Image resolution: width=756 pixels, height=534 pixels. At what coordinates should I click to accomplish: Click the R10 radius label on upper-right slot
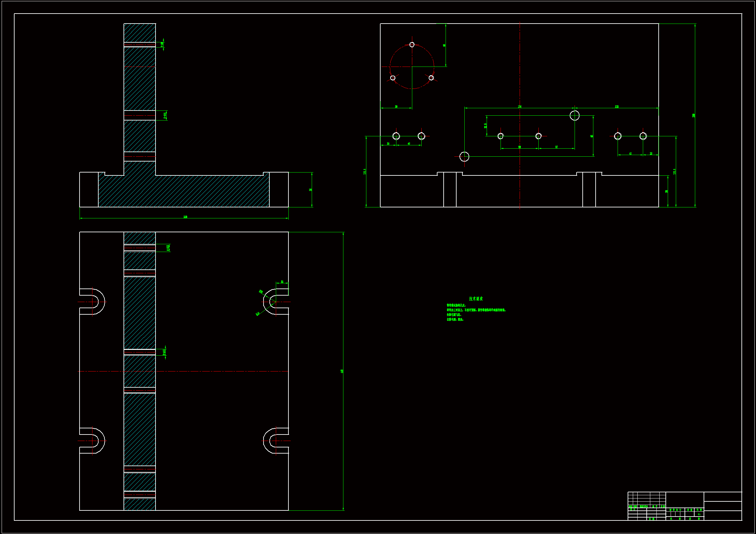pyautogui.click(x=258, y=314)
